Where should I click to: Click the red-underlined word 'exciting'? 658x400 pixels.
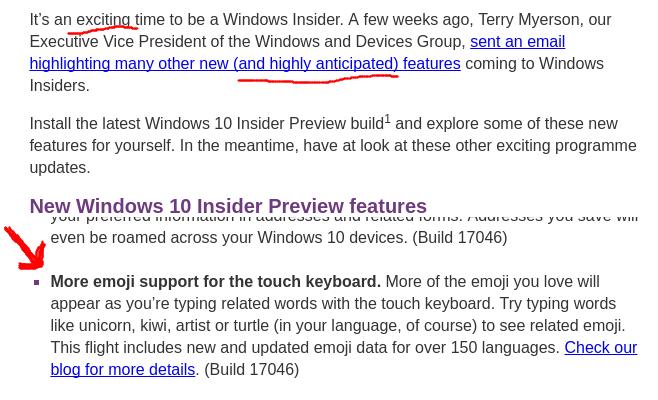point(103,20)
